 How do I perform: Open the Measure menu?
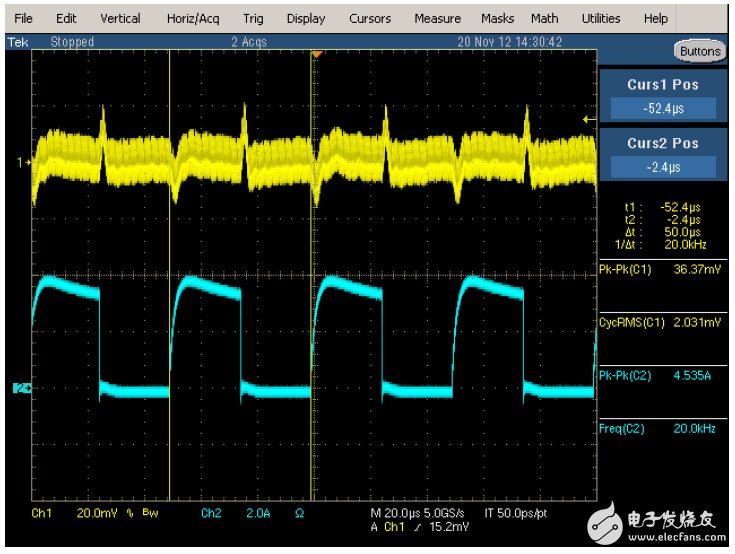coord(437,18)
